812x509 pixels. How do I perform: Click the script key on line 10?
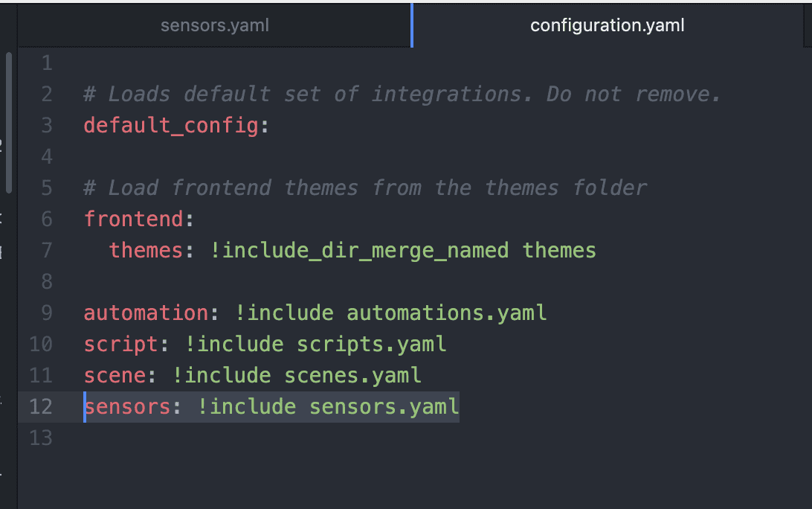[x=120, y=344]
